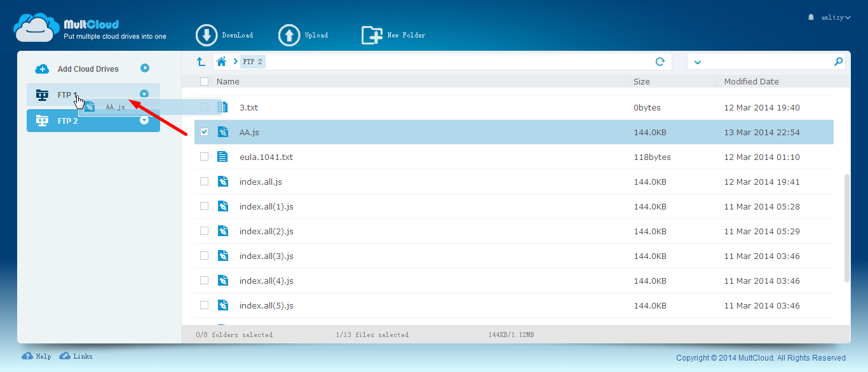Click the Upload label

(316, 36)
